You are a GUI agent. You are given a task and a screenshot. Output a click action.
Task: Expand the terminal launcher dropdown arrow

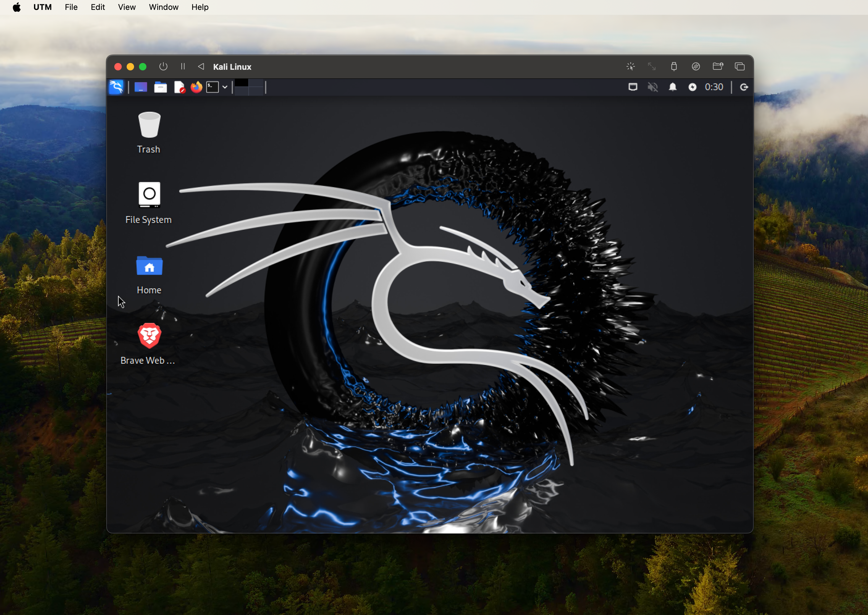point(225,87)
